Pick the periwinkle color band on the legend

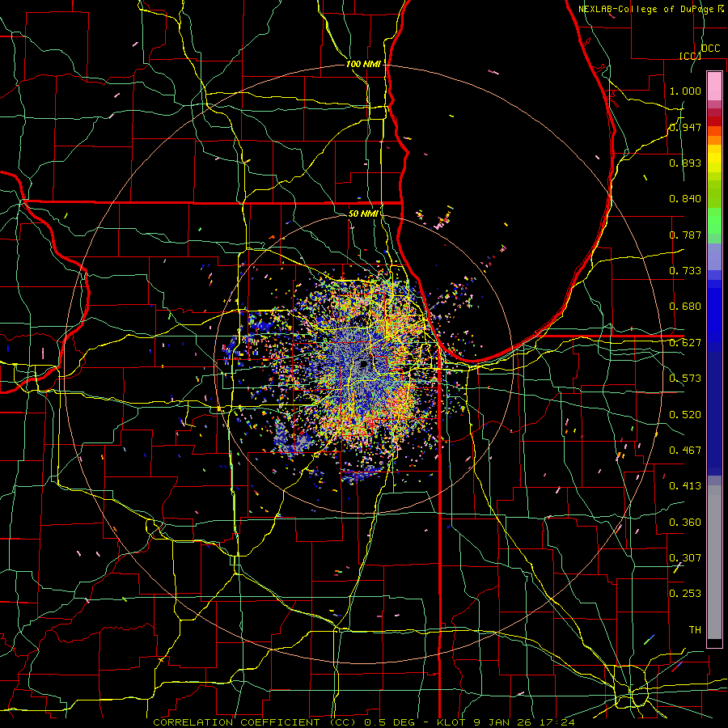[x=714, y=256]
